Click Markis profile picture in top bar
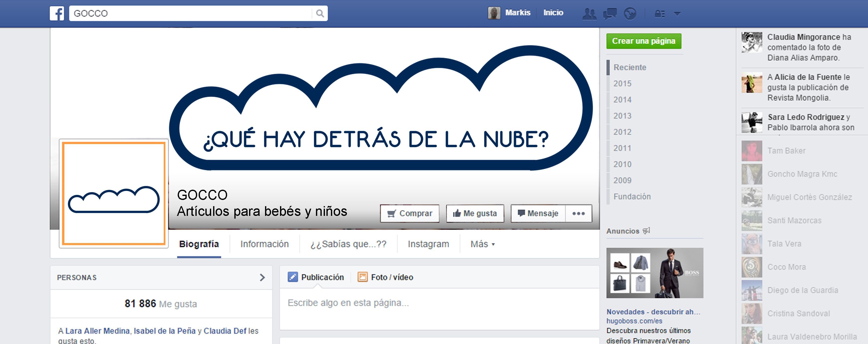Image resolution: width=868 pixels, height=344 pixels. pyautogui.click(x=494, y=13)
